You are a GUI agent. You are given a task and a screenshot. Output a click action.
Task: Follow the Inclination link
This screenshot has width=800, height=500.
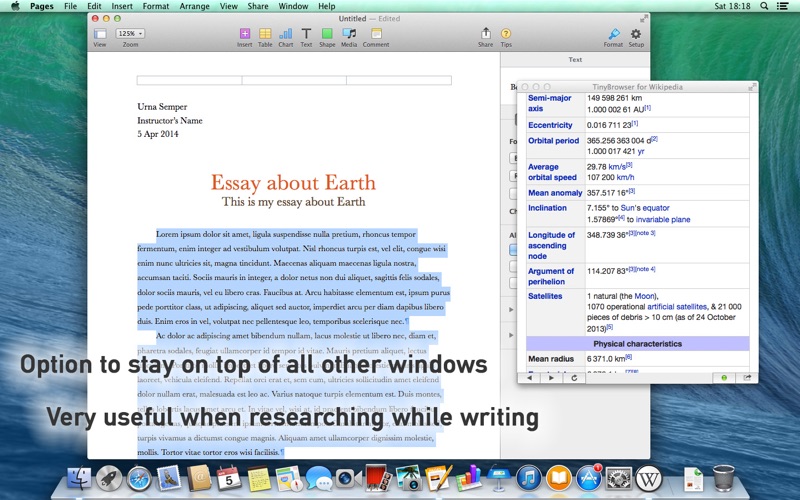(547, 208)
